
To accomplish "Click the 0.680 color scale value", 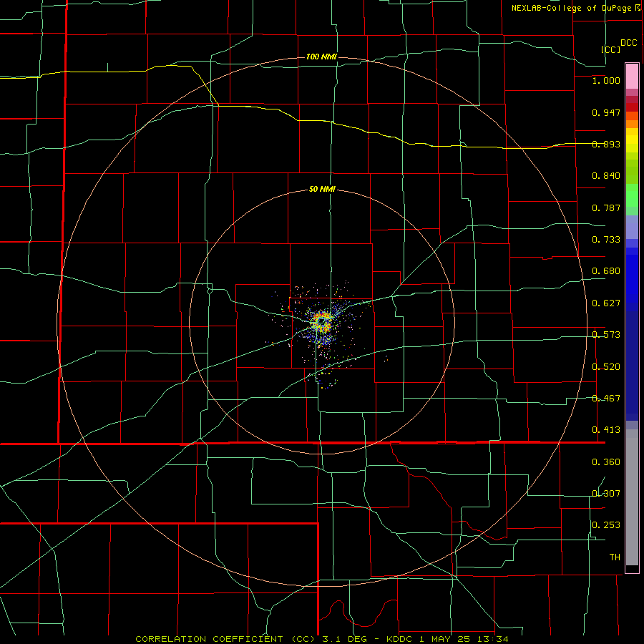I will (606, 271).
